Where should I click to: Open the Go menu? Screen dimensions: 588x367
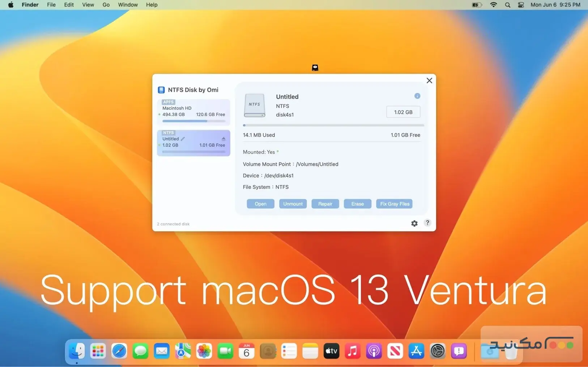point(106,5)
